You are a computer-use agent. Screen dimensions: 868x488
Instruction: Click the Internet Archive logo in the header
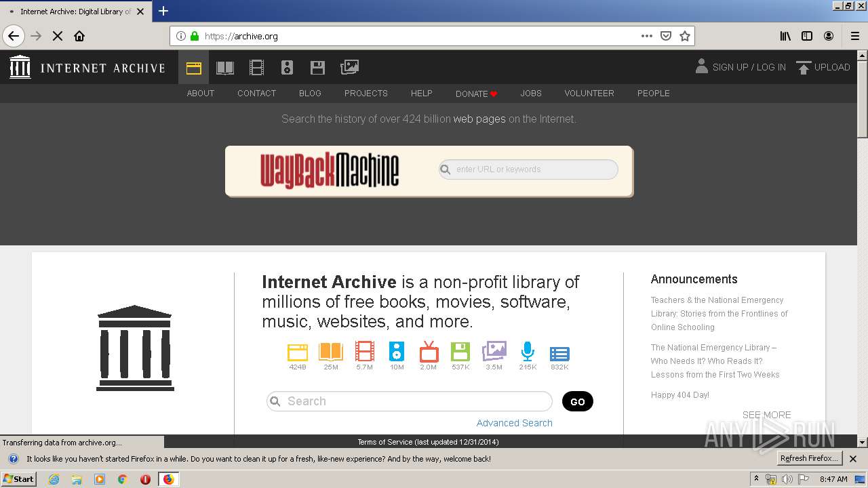(x=87, y=67)
